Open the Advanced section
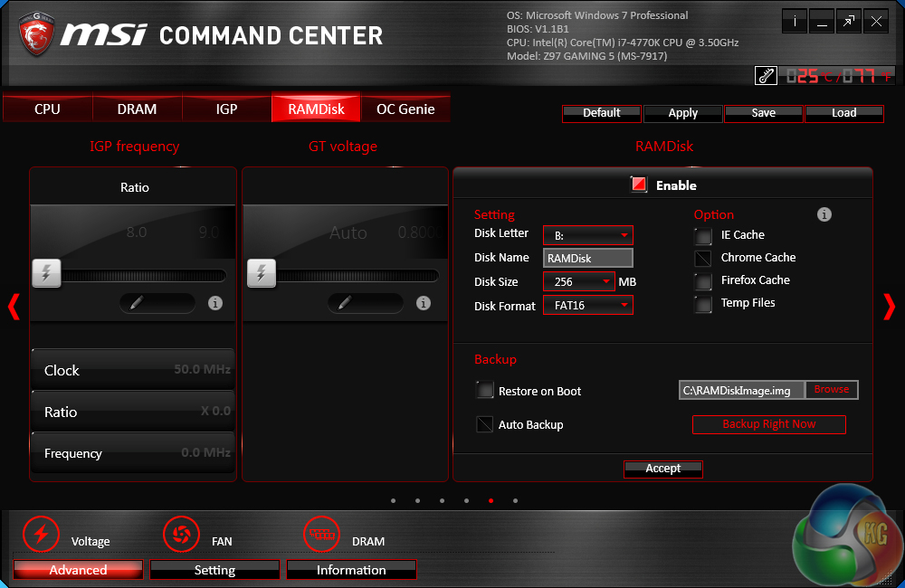Viewport: 905px width, 588px height. click(78, 570)
